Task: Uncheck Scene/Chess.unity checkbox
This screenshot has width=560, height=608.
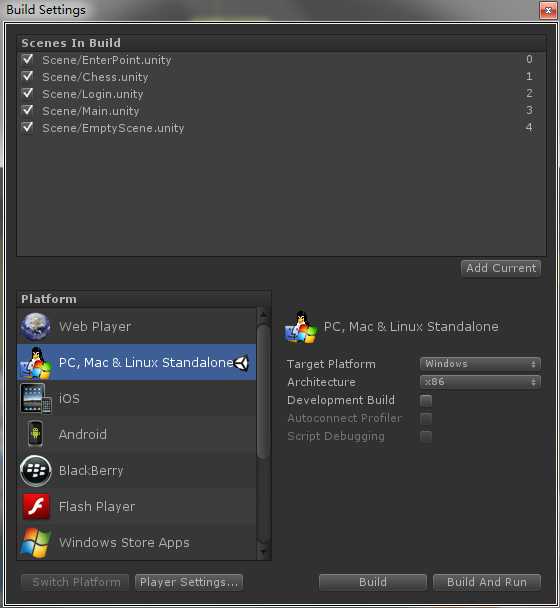Action: tap(28, 76)
